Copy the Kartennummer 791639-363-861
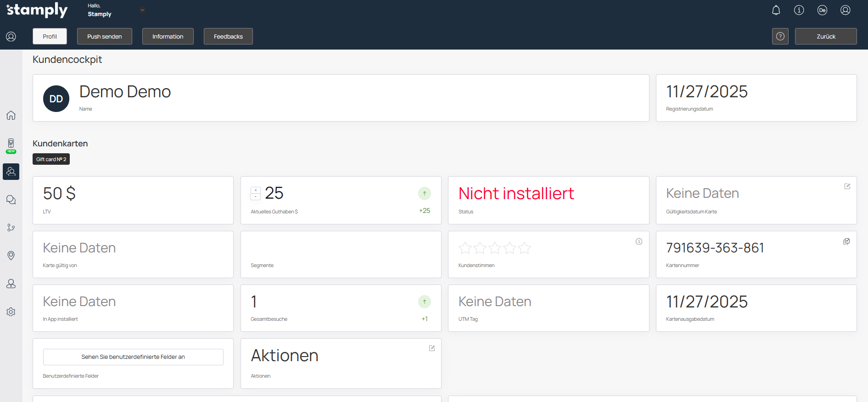868x402 pixels. click(x=846, y=241)
